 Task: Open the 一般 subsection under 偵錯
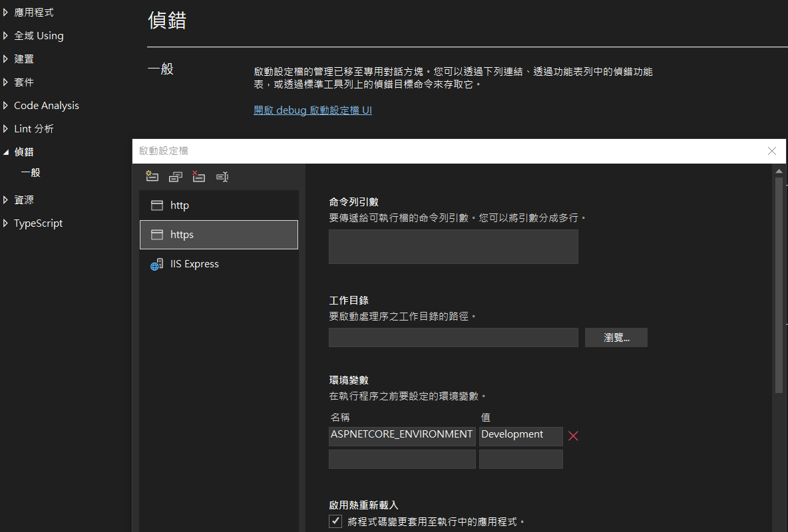31,173
